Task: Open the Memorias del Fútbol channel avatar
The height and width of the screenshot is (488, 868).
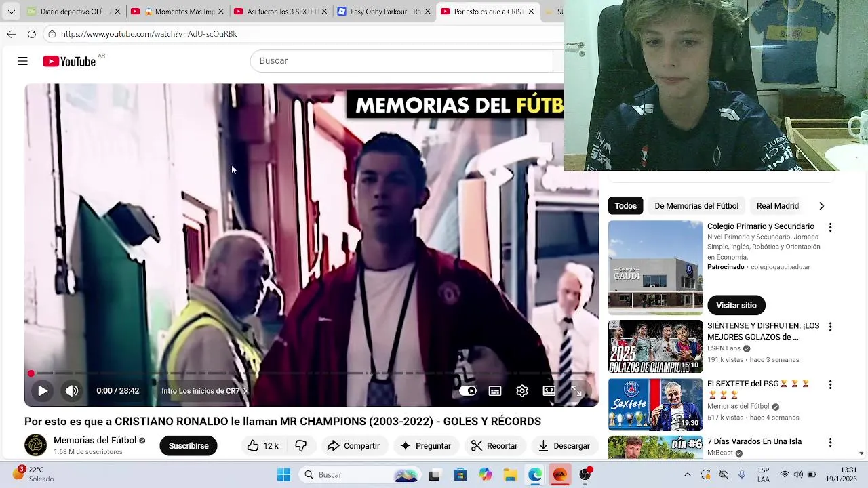Action: click(x=35, y=445)
